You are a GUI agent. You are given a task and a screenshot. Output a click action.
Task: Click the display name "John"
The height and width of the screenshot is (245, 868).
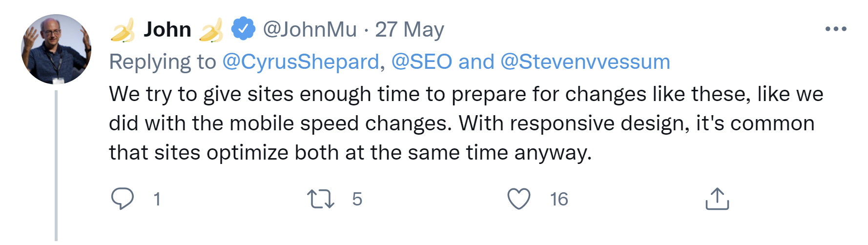pos(167,30)
